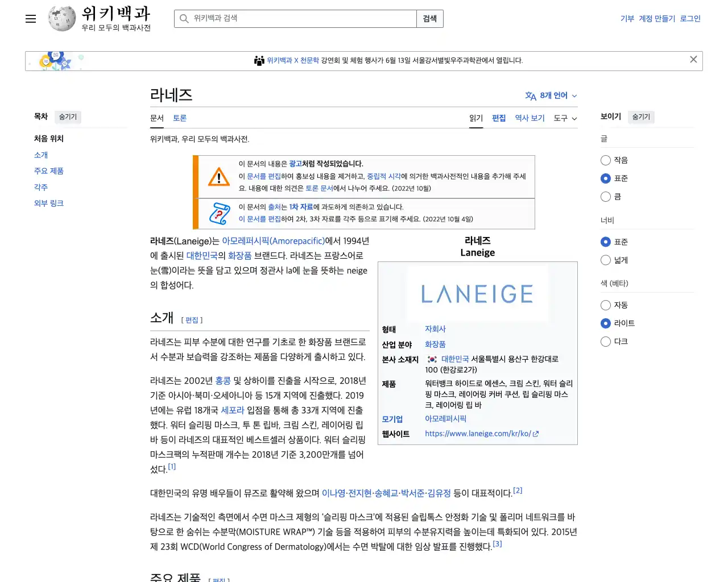
Task: Click the 1차 자료 link
Action: tap(301, 207)
